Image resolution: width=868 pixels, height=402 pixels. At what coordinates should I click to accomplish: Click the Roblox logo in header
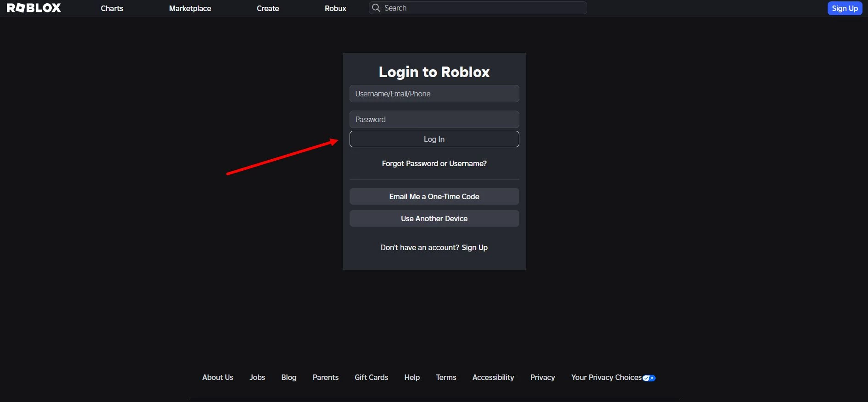pyautogui.click(x=34, y=8)
